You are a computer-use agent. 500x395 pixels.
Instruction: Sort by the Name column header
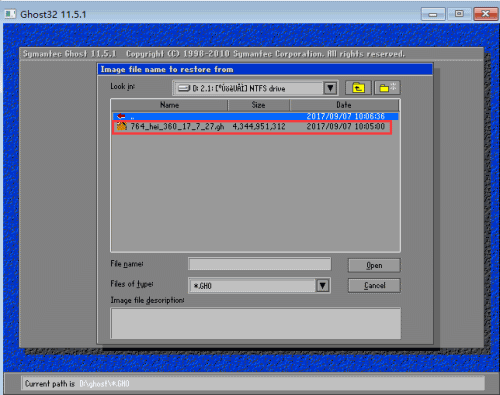169,105
